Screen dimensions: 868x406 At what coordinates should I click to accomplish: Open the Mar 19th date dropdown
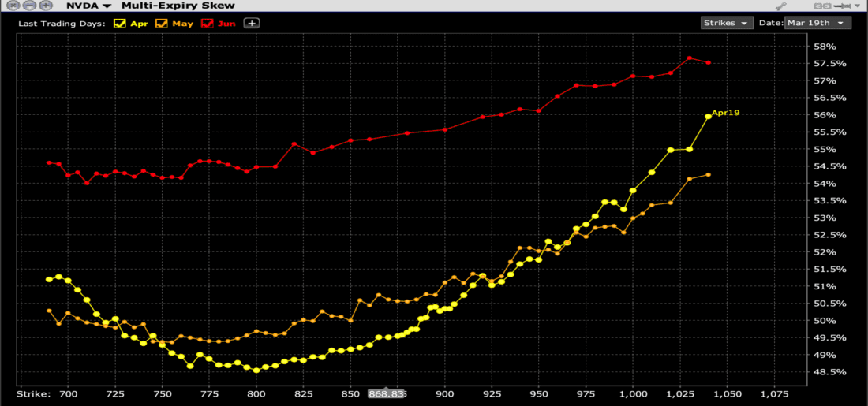(x=817, y=23)
